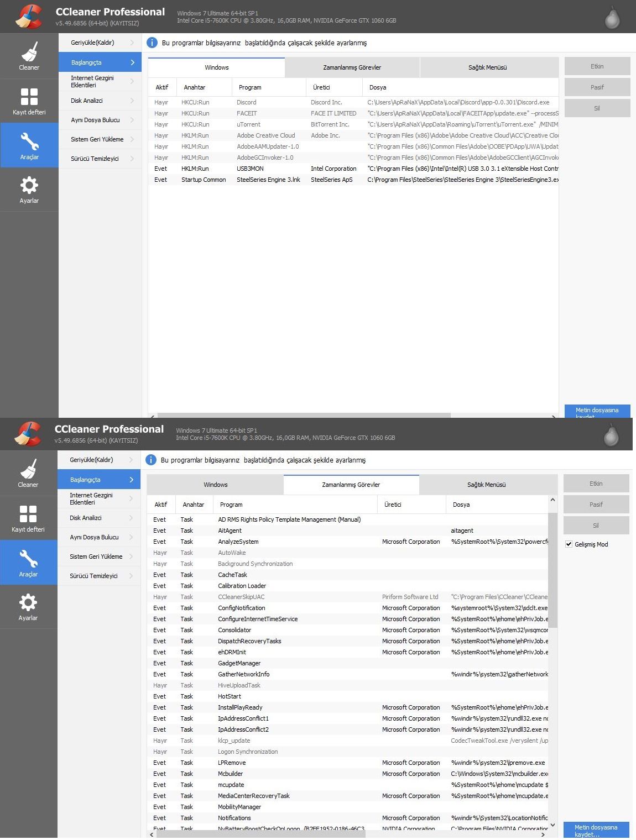
Task: Select Windows tab in upper window
Action: coord(217,67)
